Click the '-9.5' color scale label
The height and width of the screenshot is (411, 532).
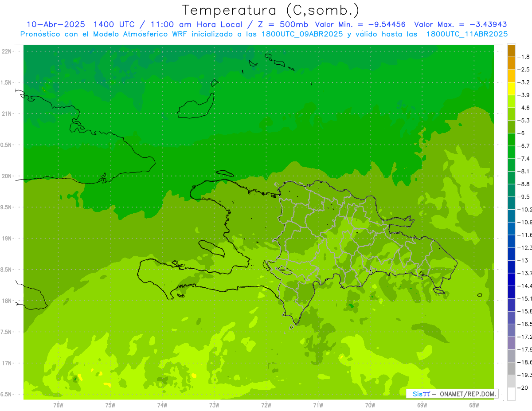coord(524,197)
